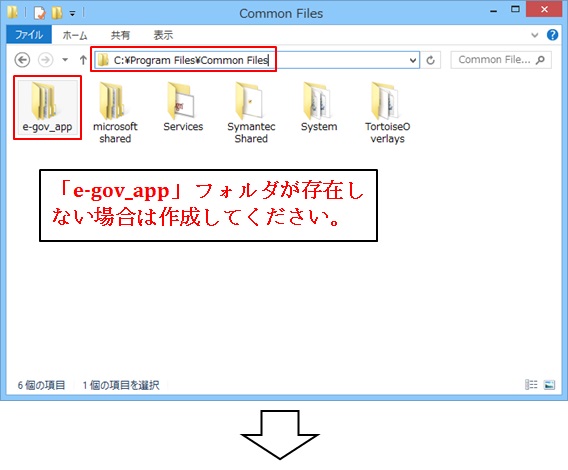This screenshot has width=568, height=470.
Task: Open the 表示 ribbon tab
Action: coord(163,35)
